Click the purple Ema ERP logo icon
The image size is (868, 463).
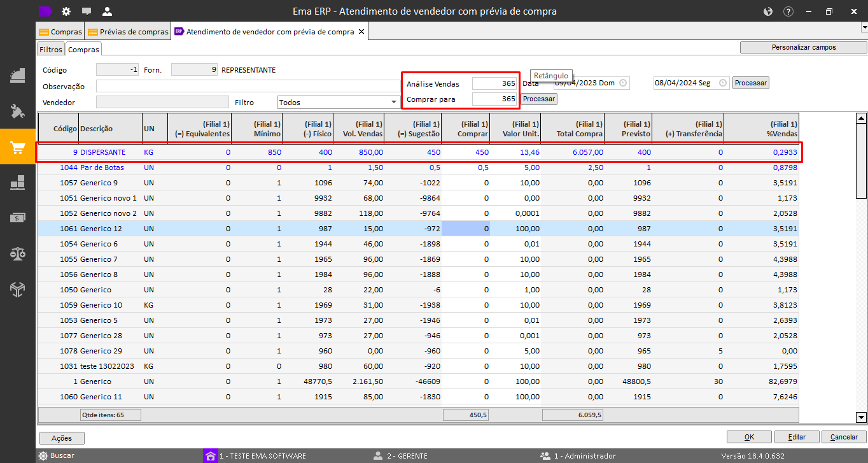(x=45, y=11)
